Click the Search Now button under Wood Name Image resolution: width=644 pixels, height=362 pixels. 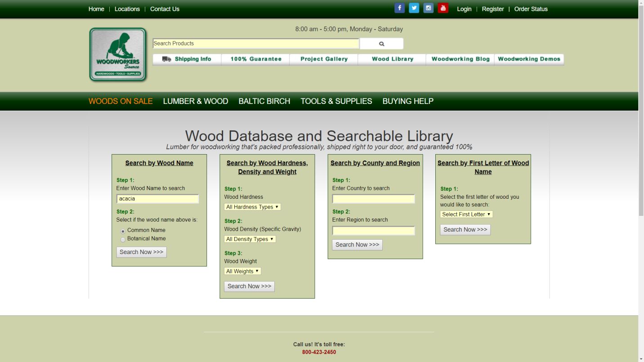pyautogui.click(x=141, y=252)
